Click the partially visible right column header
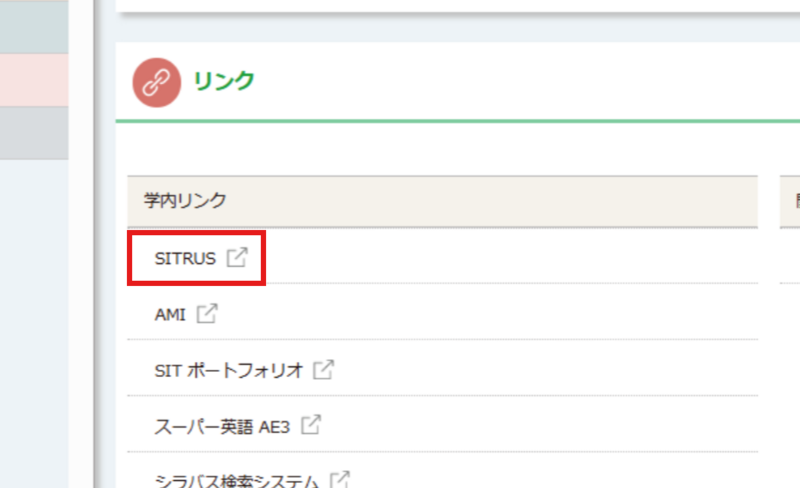The width and height of the screenshot is (800, 488). pyautogui.click(x=790, y=201)
